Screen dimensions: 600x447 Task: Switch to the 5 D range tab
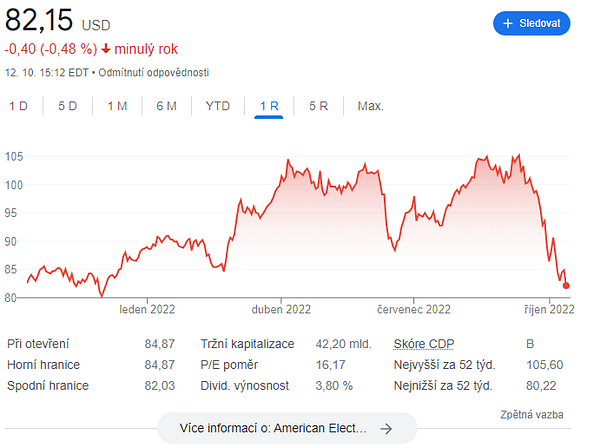pyautogui.click(x=68, y=106)
